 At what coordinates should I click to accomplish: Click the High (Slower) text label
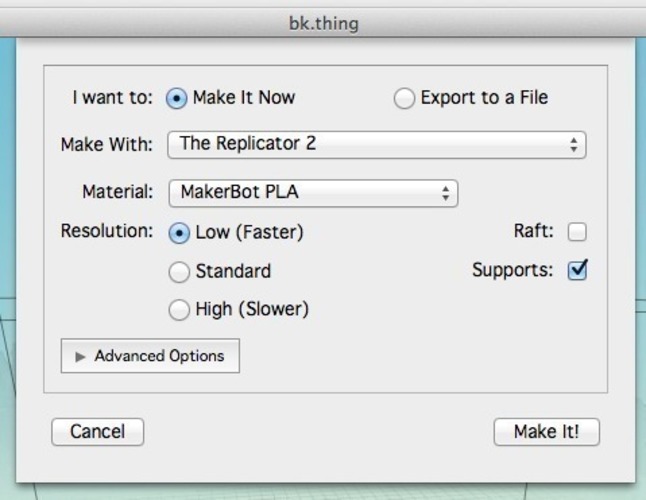point(252,309)
